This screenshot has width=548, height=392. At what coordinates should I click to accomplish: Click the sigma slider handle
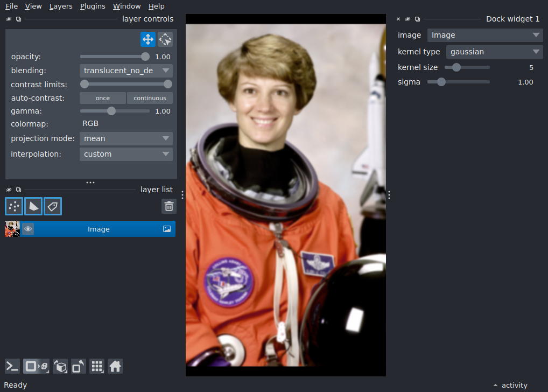[x=441, y=82]
